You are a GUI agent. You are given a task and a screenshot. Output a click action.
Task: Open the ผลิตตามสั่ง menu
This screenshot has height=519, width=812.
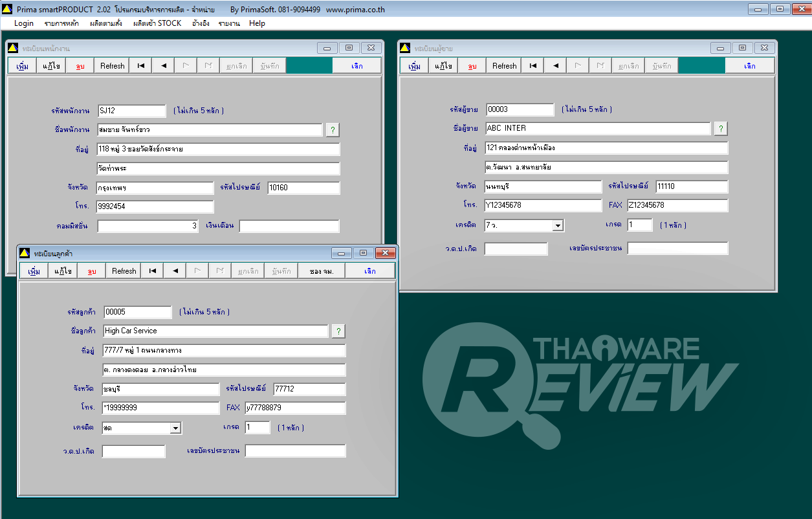click(x=106, y=23)
